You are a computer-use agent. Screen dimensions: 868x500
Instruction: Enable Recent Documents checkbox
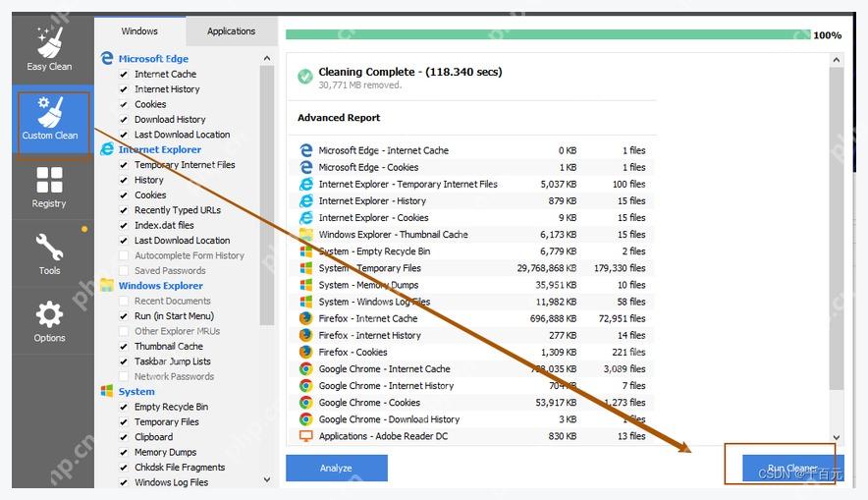pyautogui.click(x=124, y=301)
